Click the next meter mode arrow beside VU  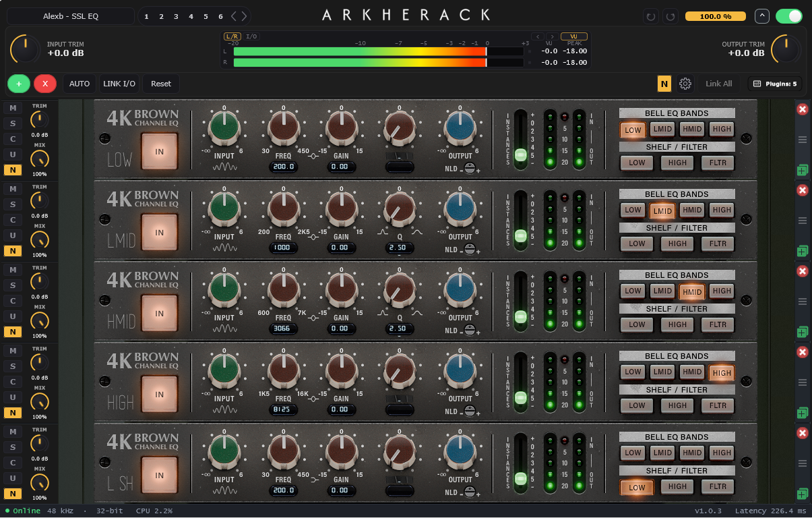(551, 36)
